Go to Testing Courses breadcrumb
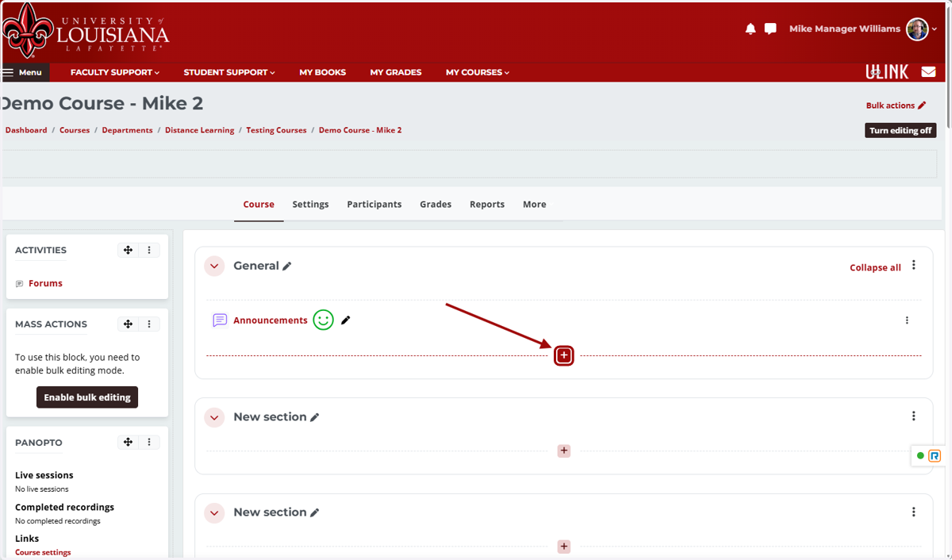The width and height of the screenshot is (952, 560). [x=276, y=130]
